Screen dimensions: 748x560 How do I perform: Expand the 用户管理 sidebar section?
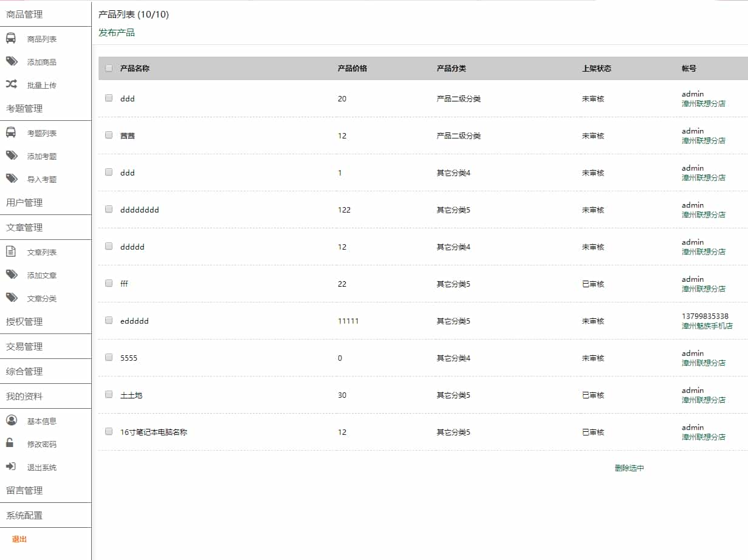24,203
